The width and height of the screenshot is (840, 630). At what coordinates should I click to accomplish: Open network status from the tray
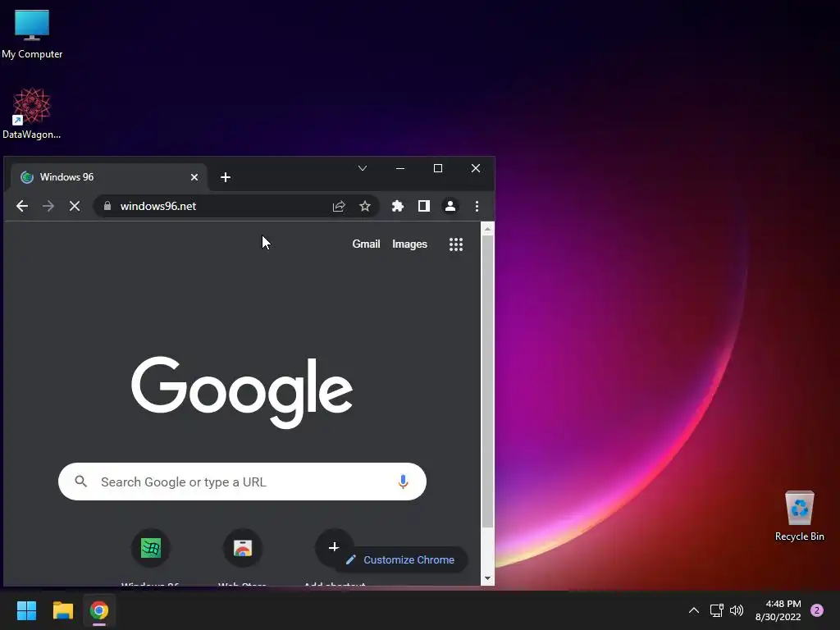coord(717,610)
